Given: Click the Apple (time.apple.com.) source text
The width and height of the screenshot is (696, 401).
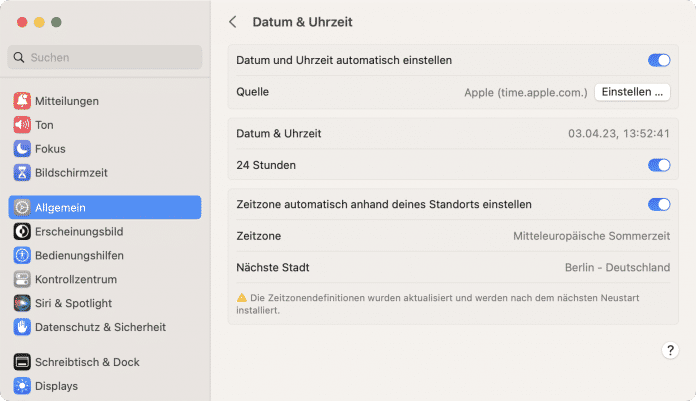Looking at the screenshot, I should coord(526,92).
